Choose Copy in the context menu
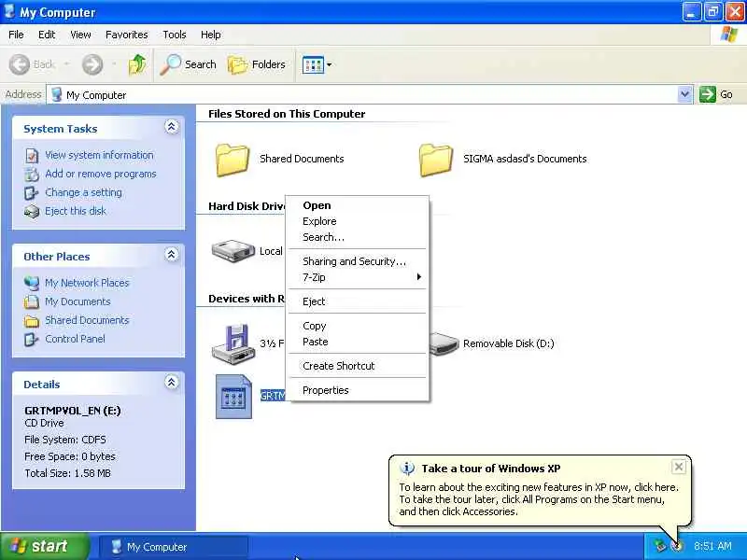The image size is (747, 560). click(359, 326)
